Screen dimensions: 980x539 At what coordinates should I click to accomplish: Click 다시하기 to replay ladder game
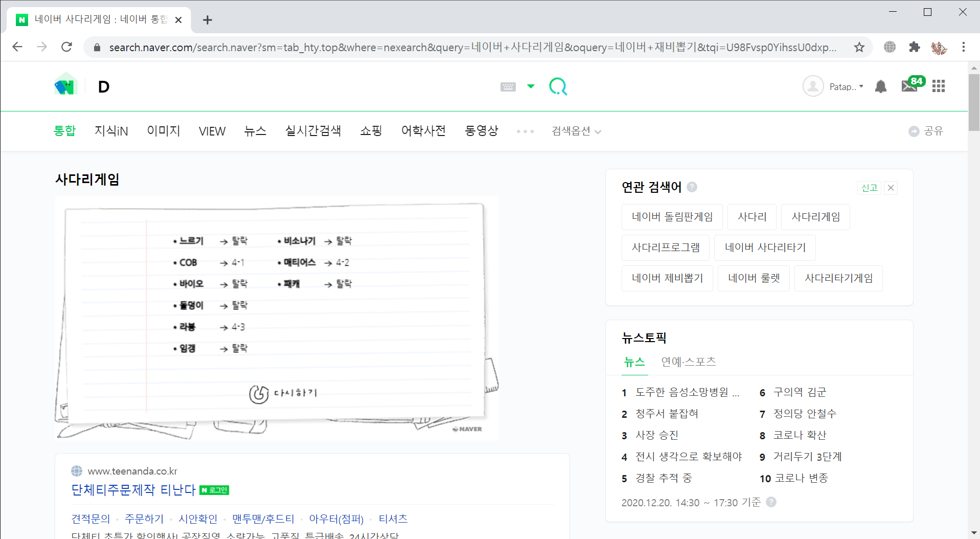(x=283, y=394)
